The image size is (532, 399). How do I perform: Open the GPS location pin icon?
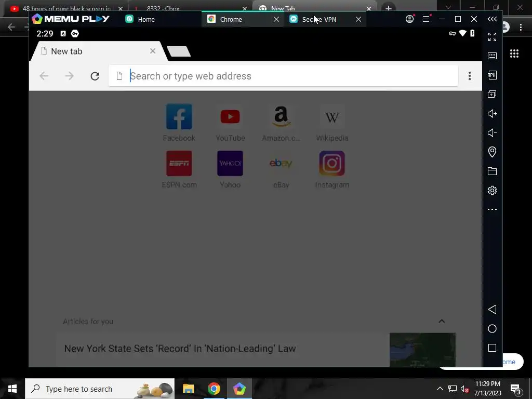[x=492, y=152]
